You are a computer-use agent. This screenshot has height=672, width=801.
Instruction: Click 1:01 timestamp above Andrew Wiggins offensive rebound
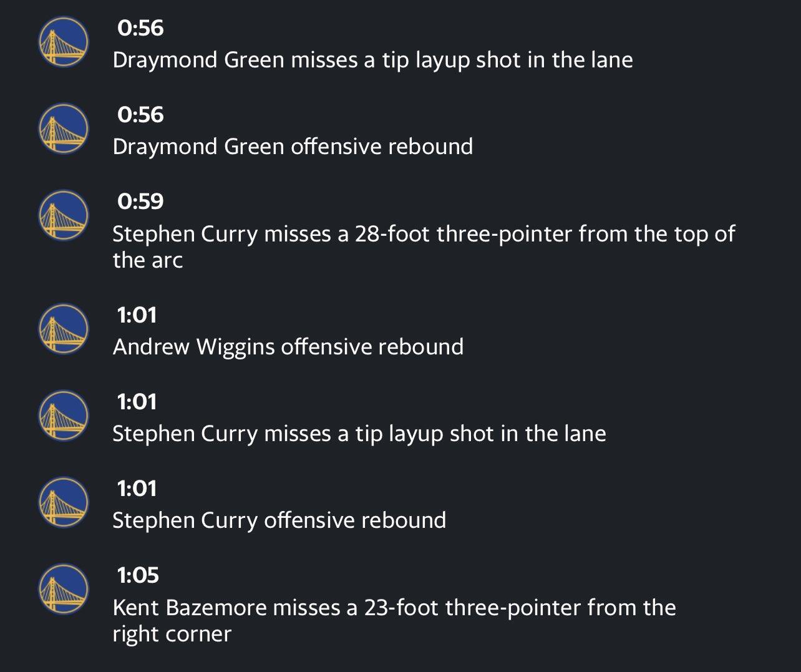(x=137, y=315)
